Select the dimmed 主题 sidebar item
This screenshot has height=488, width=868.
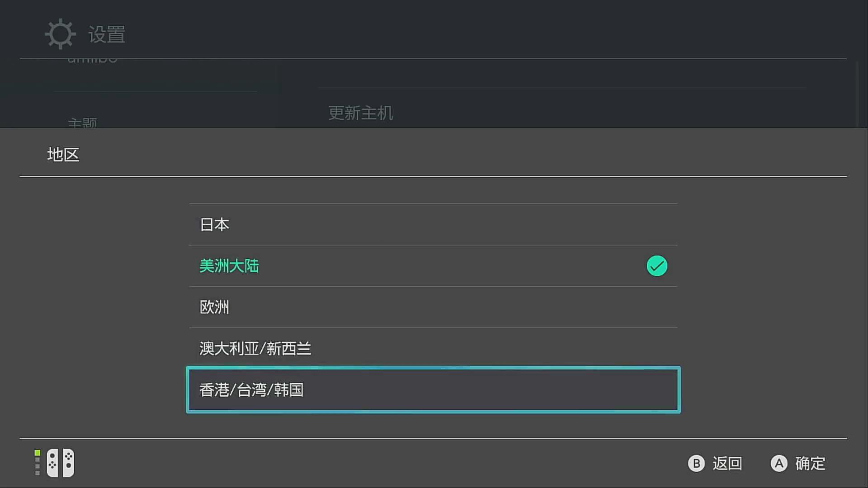[x=82, y=122]
